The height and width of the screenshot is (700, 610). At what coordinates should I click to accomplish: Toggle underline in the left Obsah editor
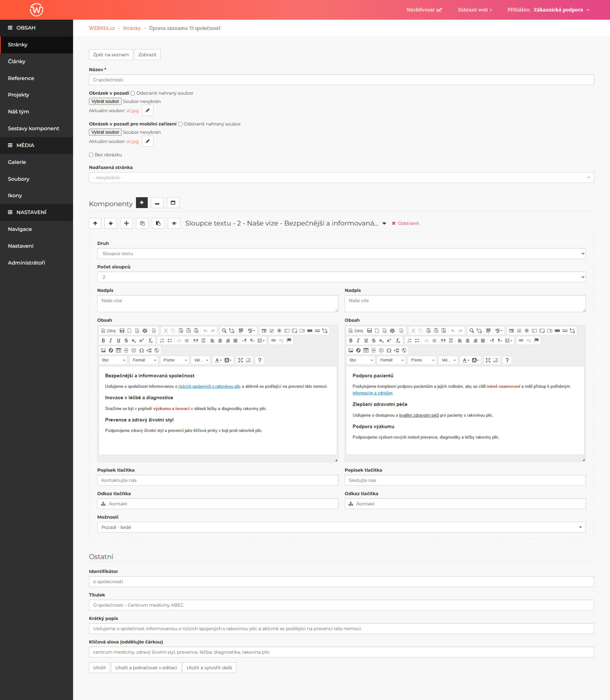[x=118, y=340]
